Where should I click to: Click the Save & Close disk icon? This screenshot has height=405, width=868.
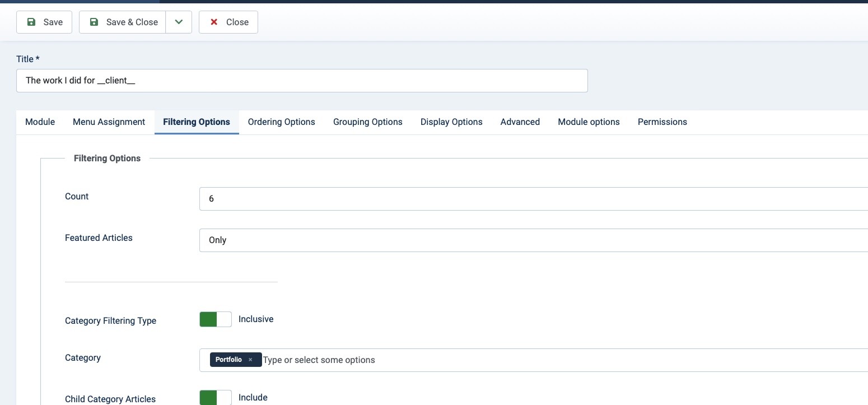(x=94, y=22)
